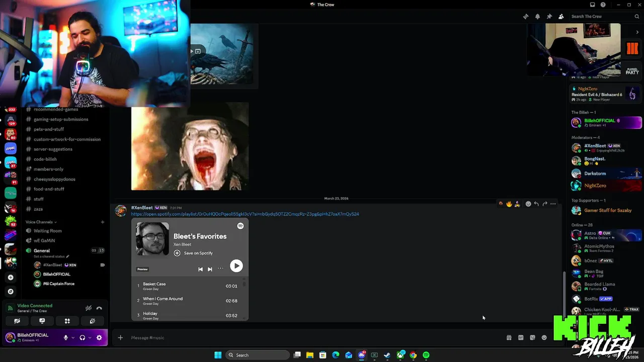This screenshot has width=644, height=362.
Task: Deafen audio with the headphones icon
Action: 83,338
